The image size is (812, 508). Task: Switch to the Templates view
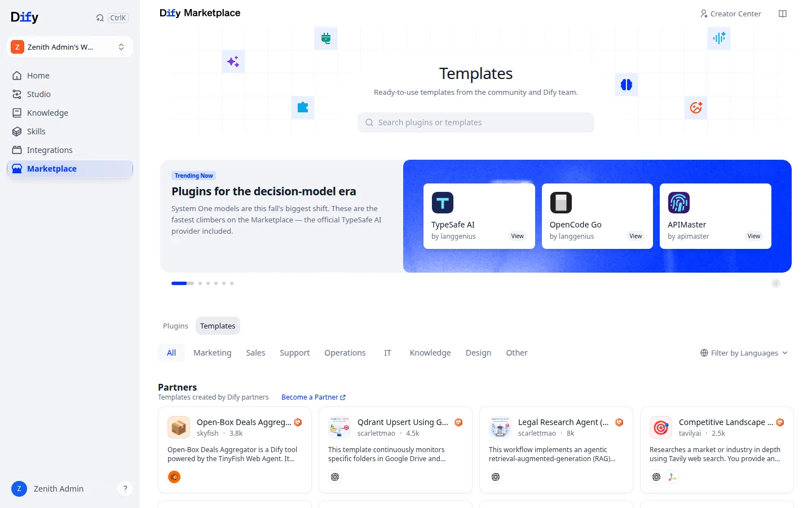[x=218, y=326]
